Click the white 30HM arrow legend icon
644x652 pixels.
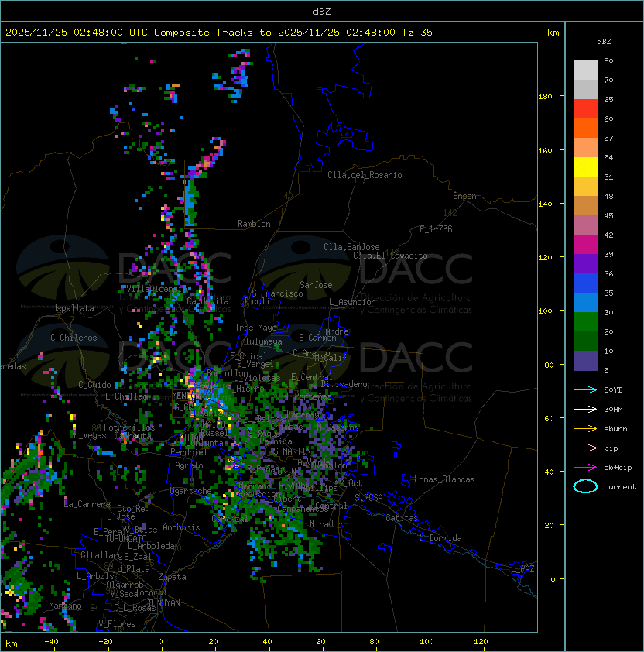(585, 409)
